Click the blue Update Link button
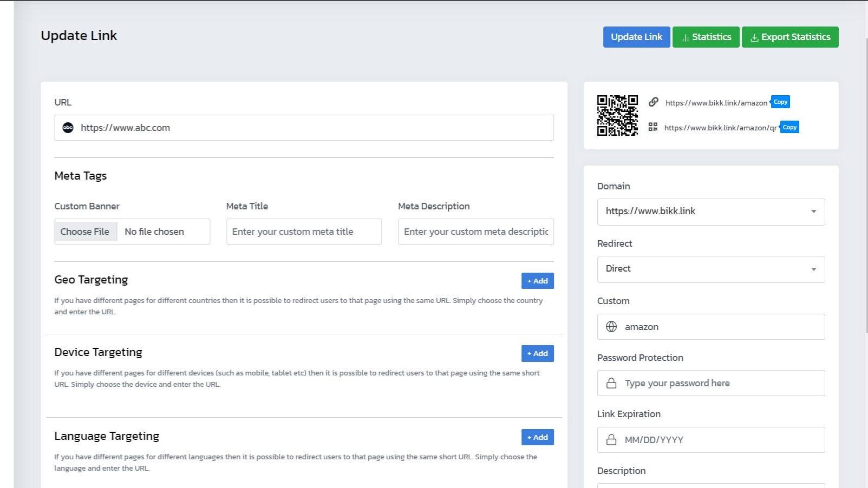Screen dimensions: 868x488 pos(636,37)
